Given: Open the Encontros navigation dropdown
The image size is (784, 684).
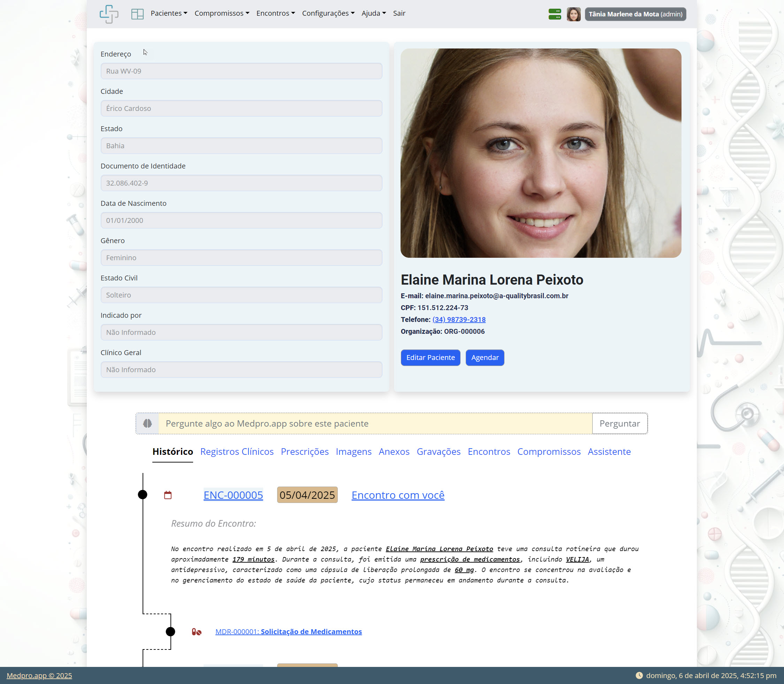Looking at the screenshot, I should [x=275, y=13].
